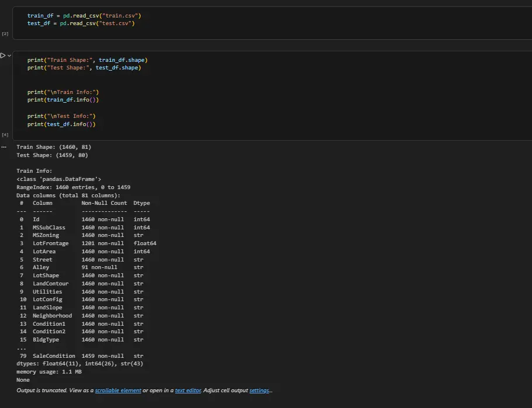Select the LandContour row
532x408 pixels.
coord(81,284)
